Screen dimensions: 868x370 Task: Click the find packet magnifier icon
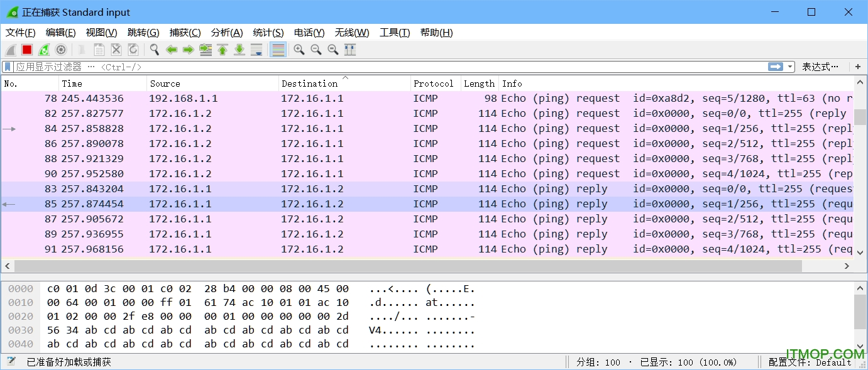[154, 50]
